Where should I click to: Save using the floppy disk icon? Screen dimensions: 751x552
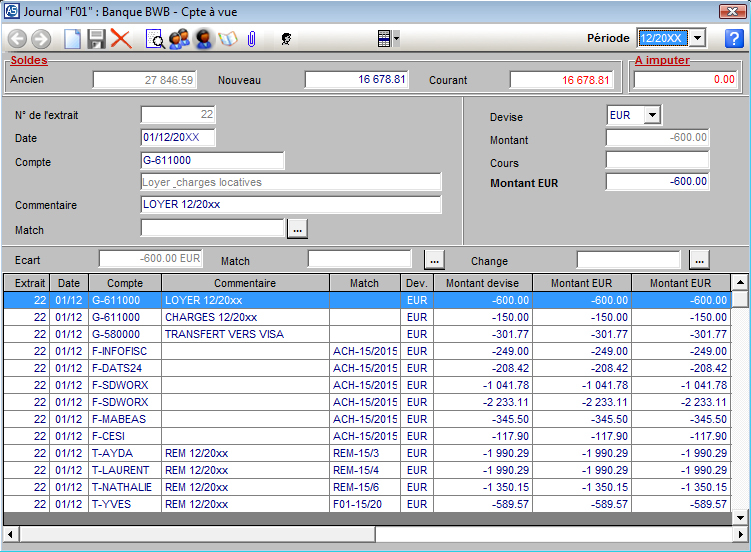pyautogui.click(x=97, y=39)
